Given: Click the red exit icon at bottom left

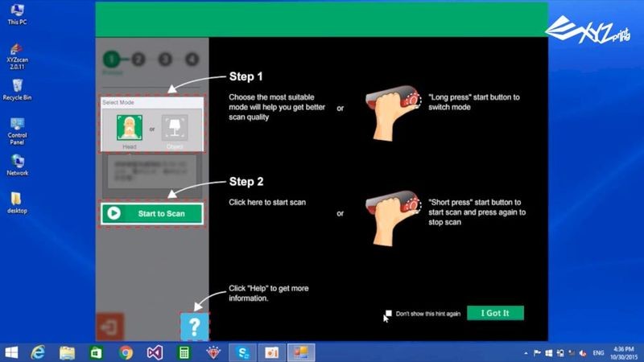Looking at the screenshot, I should (x=109, y=328).
